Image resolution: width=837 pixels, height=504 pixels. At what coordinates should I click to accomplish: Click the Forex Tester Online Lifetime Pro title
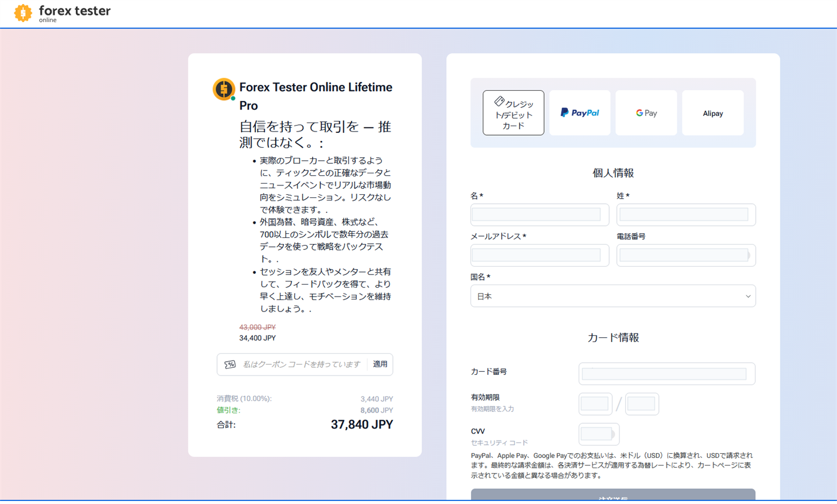point(316,96)
